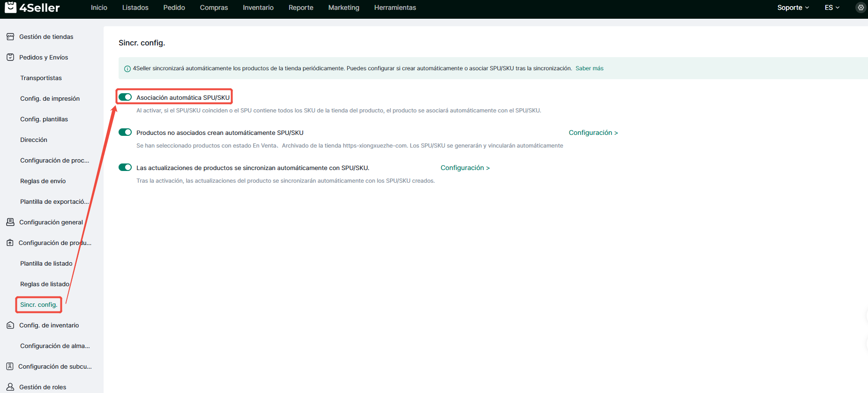
Task: Select Gestión de tiendas in sidebar
Action: [46, 37]
